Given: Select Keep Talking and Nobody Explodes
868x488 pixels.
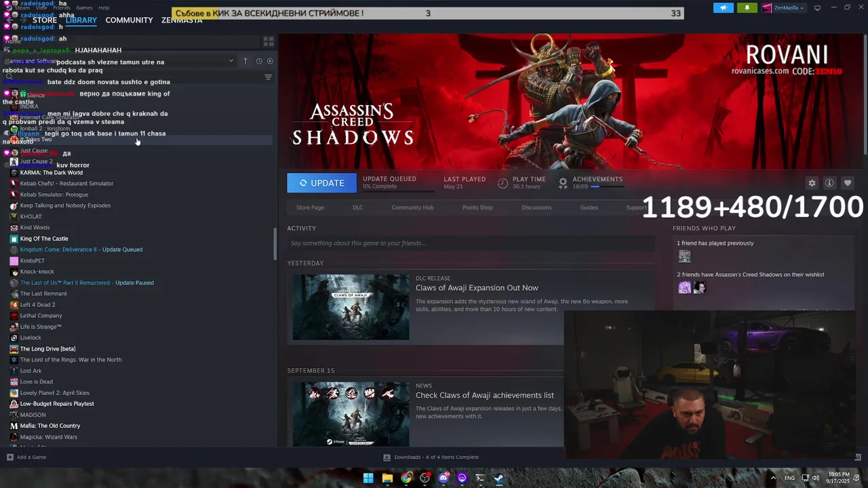Looking at the screenshot, I should [x=65, y=205].
